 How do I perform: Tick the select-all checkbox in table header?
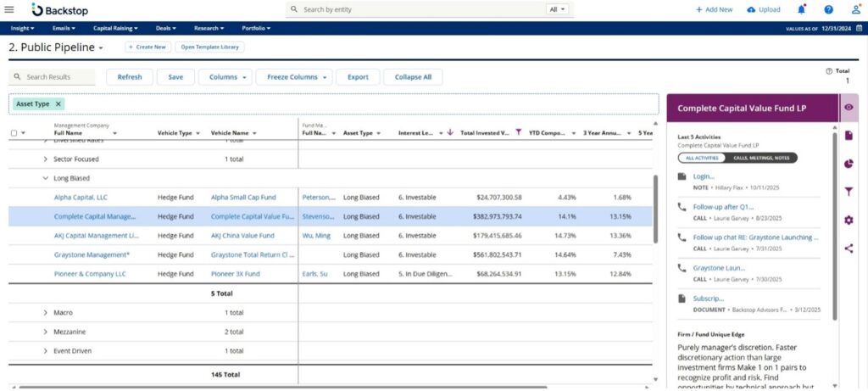[14, 133]
